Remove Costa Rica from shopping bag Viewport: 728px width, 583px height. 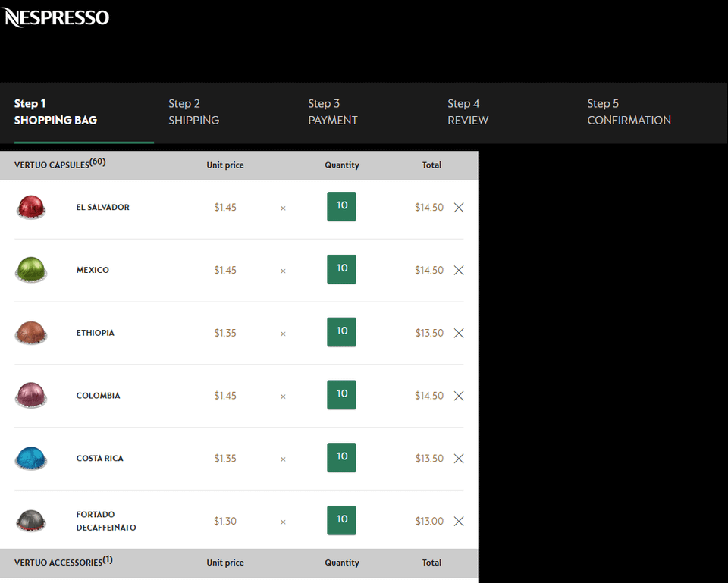pos(459,459)
